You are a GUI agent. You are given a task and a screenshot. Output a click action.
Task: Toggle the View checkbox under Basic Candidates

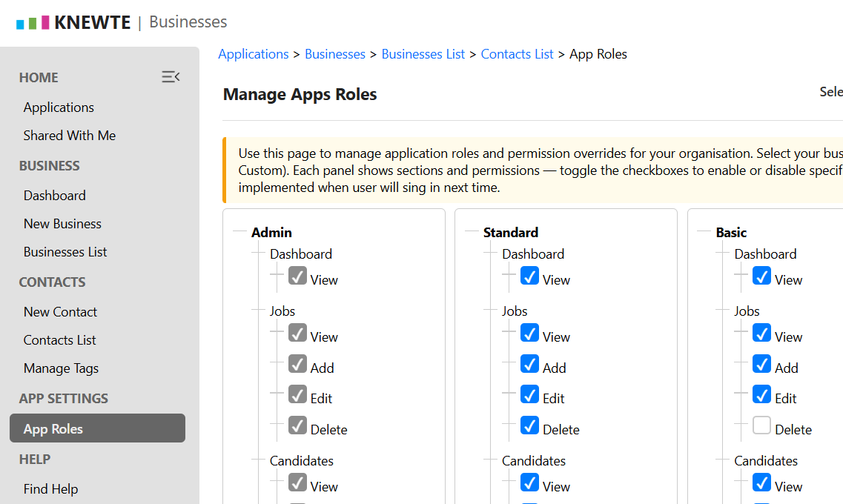(x=761, y=483)
